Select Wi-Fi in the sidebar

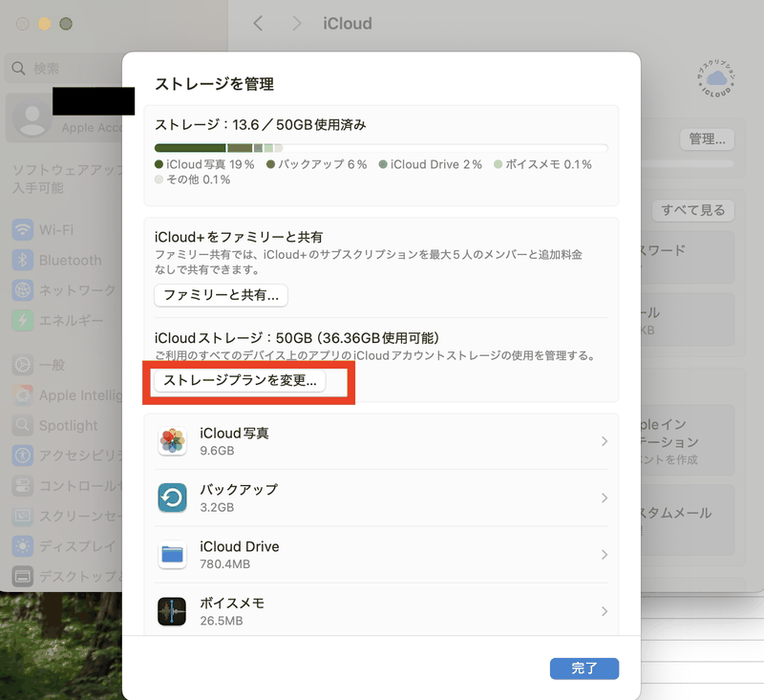click(x=56, y=230)
